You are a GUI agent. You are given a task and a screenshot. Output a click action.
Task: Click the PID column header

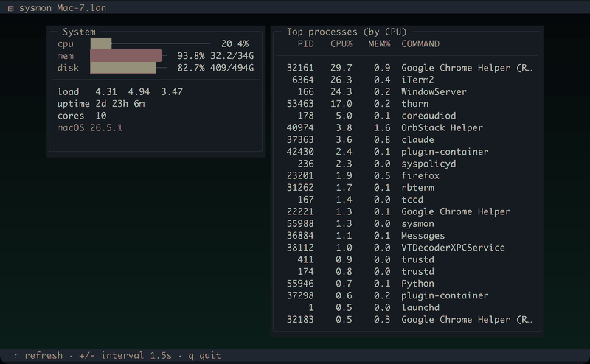tap(305, 44)
